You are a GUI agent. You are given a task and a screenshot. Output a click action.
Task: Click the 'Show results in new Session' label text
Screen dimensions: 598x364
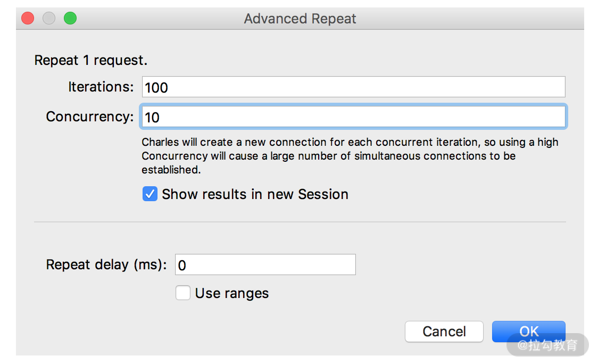tap(255, 194)
